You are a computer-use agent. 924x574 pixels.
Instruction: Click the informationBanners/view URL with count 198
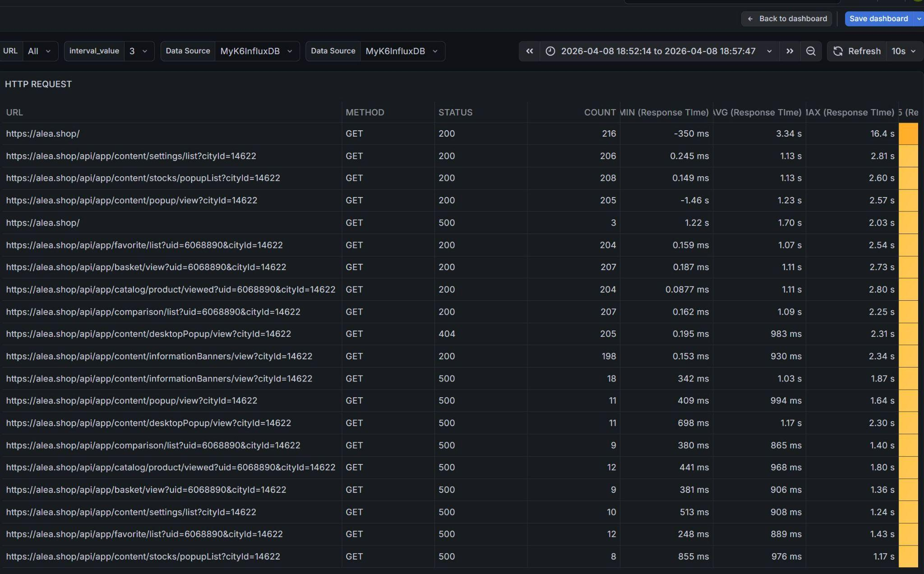click(159, 356)
